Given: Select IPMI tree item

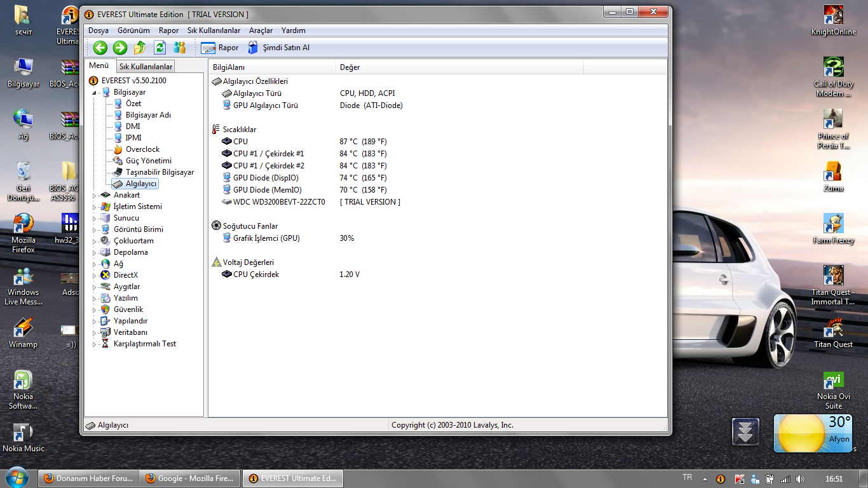Looking at the screenshot, I should [133, 138].
